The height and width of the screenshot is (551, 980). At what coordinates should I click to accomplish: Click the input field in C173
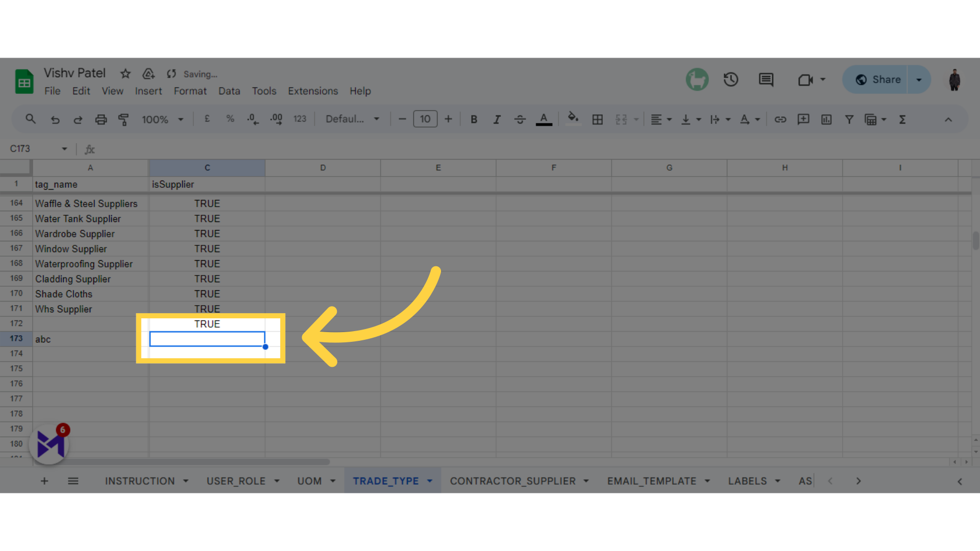point(207,338)
